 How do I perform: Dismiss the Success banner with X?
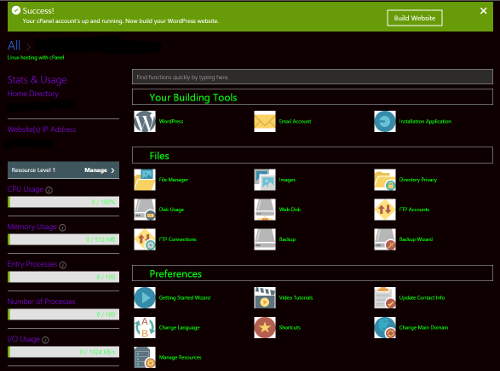483,11
